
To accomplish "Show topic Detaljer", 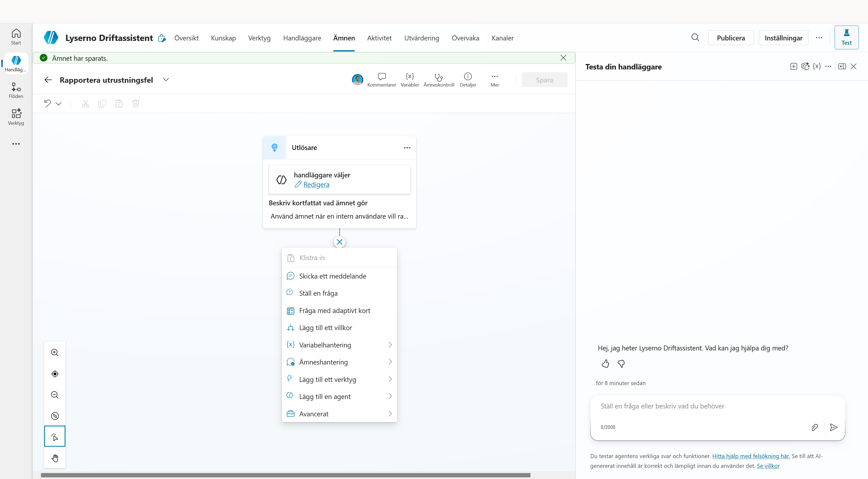I will point(468,80).
